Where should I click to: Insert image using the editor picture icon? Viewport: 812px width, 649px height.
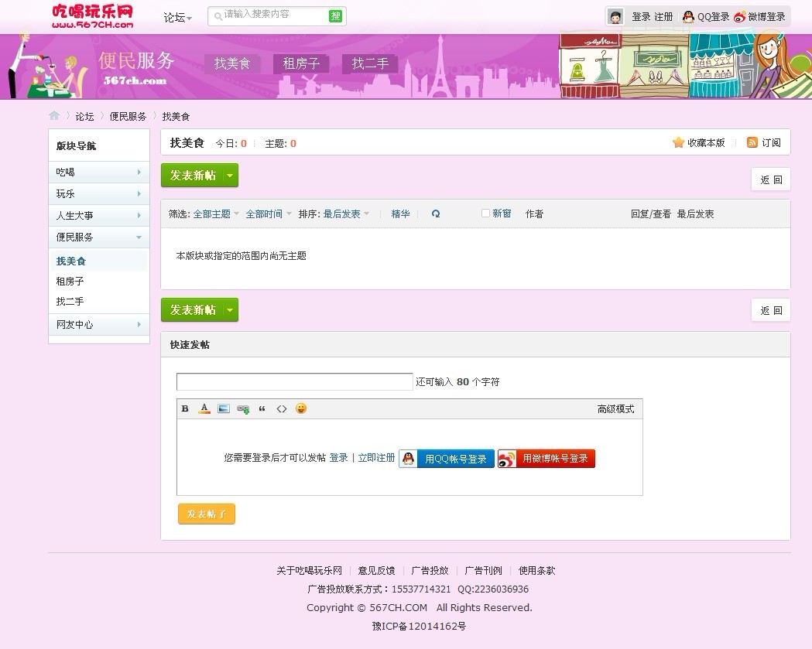point(223,408)
